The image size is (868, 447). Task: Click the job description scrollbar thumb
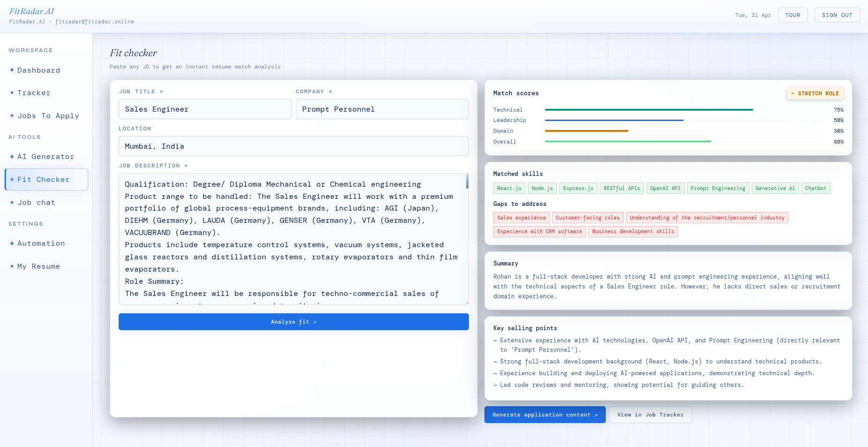(467, 181)
